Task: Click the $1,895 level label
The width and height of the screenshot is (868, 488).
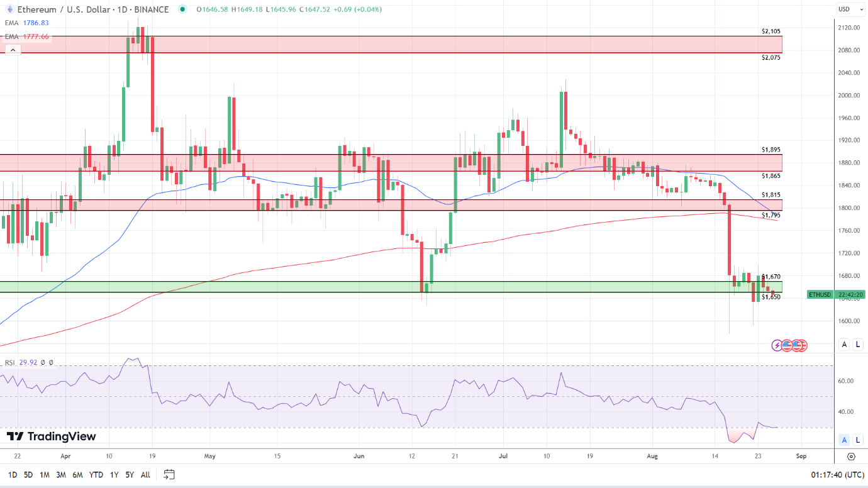Action: [771, 150]
